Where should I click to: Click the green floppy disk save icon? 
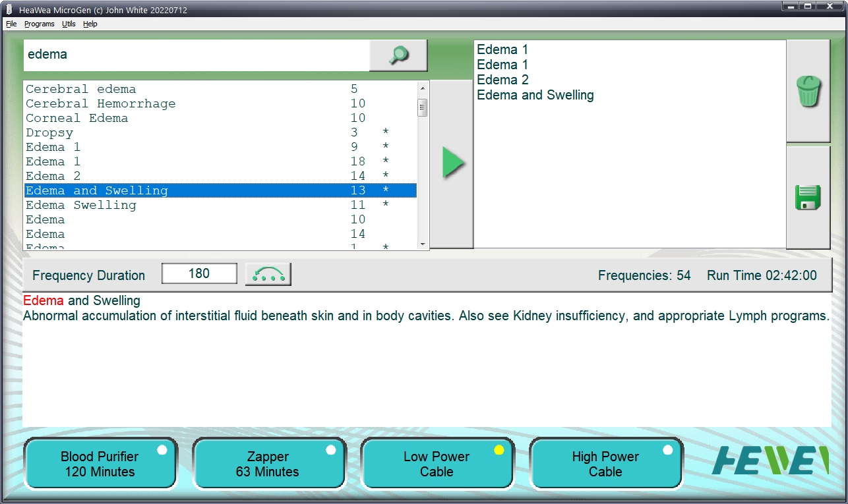coord(808,198)
